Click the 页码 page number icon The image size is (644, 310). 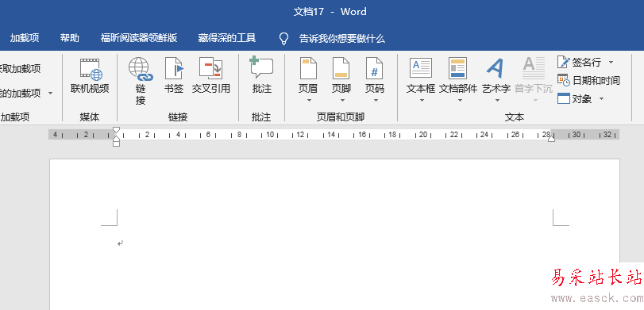(374, 68)
